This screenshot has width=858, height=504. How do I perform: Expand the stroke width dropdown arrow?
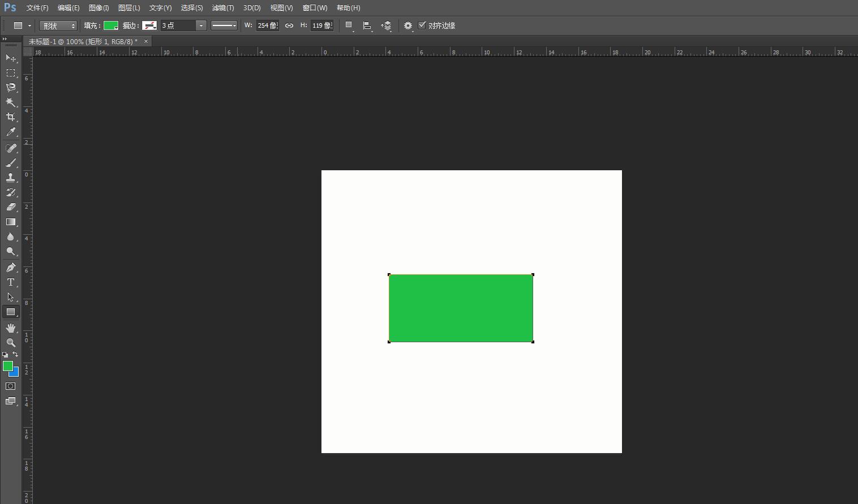point(201,25)
